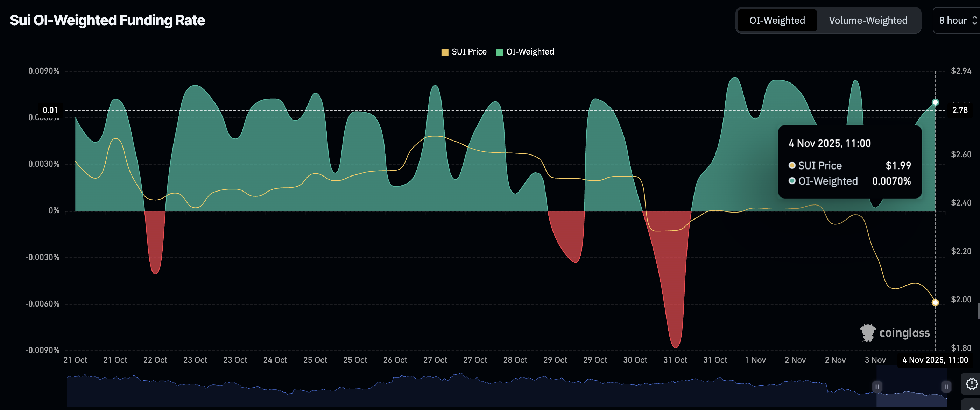The width and height of the screenshot is (980, 410).
Task: Click the yellow SUI Price data point marker
Action: pos(935,302)
